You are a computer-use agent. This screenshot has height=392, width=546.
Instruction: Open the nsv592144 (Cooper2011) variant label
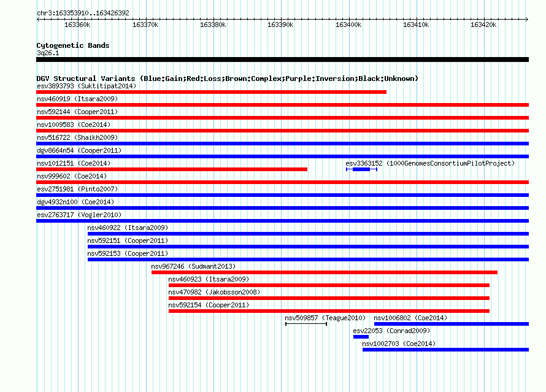tap(77, 112)
